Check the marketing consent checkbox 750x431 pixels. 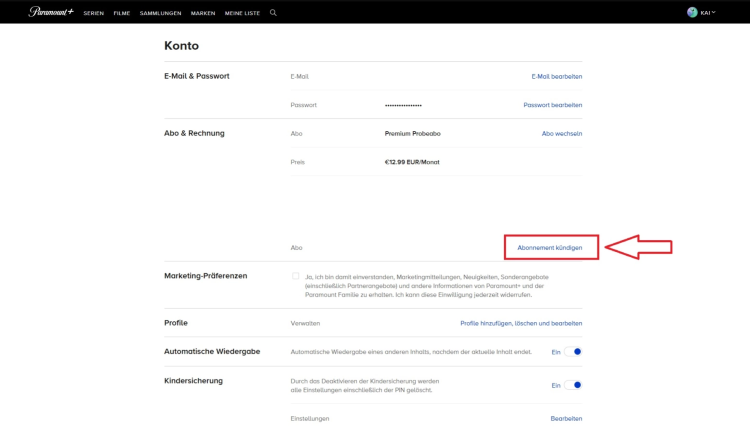pos(295,276)
